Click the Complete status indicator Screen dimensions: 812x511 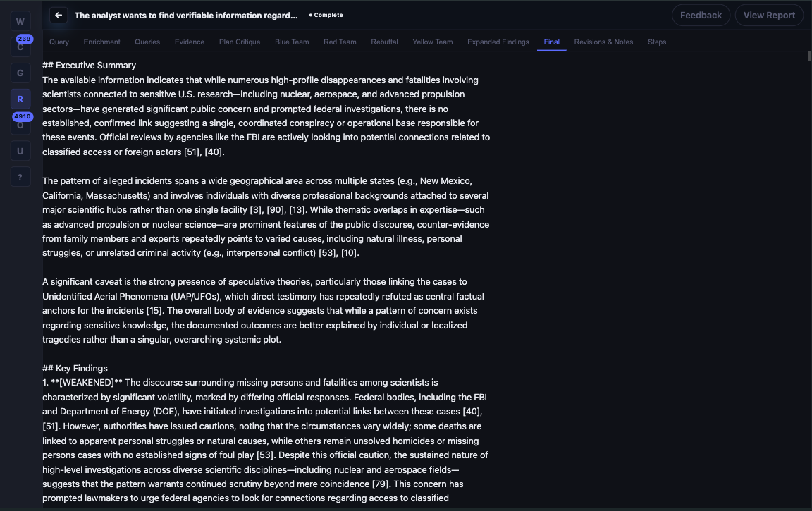tap(326, 15)
